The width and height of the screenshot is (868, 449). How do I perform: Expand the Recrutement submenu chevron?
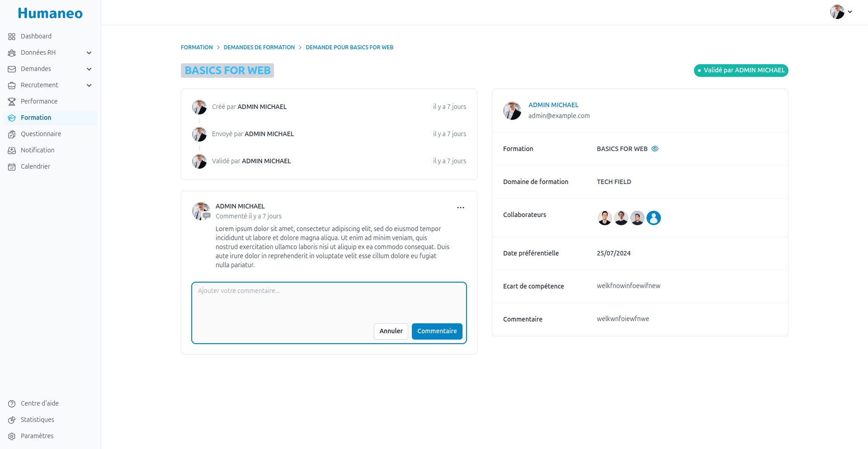coord(89,85)
